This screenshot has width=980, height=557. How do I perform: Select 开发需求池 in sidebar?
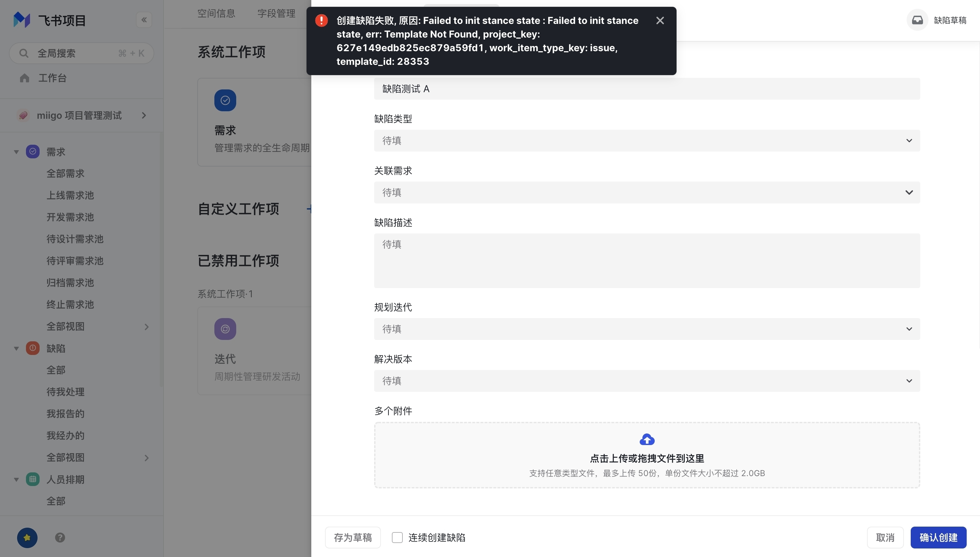70,217
